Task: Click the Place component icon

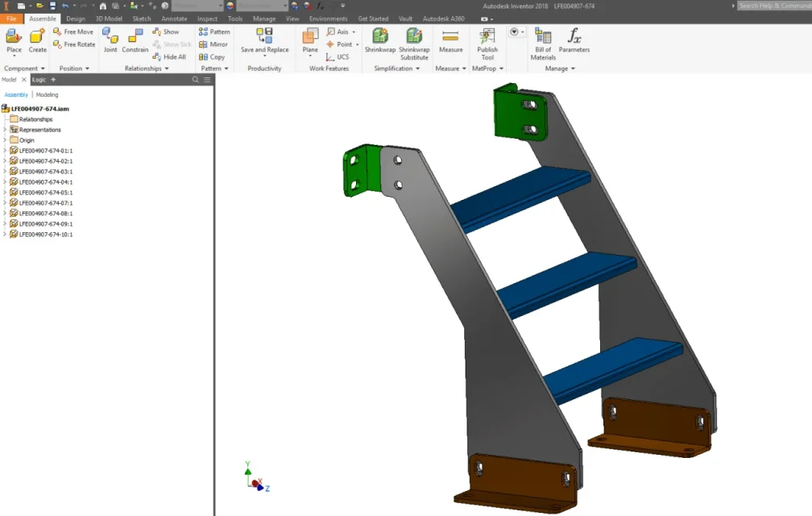Action: pos(14,37)
